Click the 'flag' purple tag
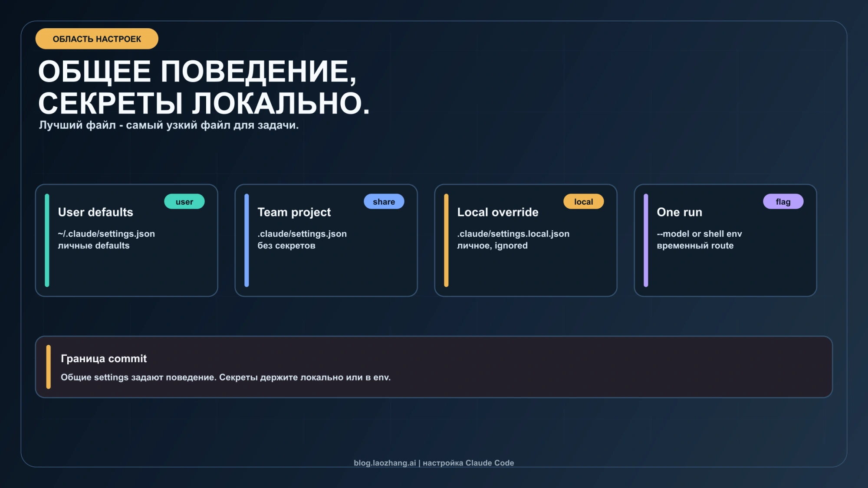This screenshot has width=868, height=488. point(783,201)
